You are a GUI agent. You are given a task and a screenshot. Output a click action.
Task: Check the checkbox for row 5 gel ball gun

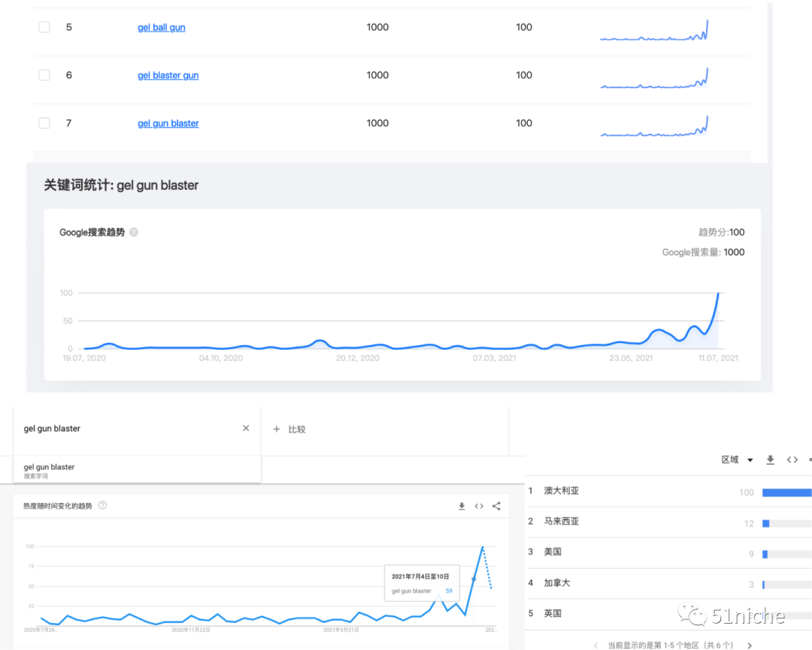pos(44,27)
